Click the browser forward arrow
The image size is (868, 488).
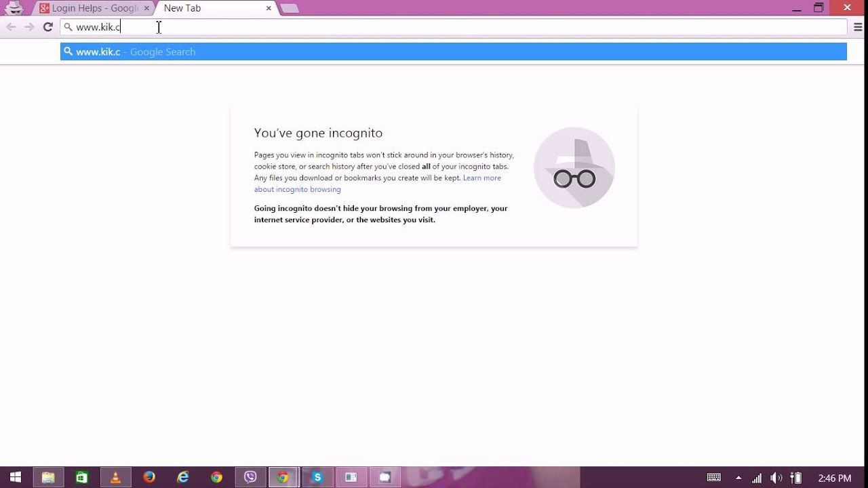click(29, 27)
